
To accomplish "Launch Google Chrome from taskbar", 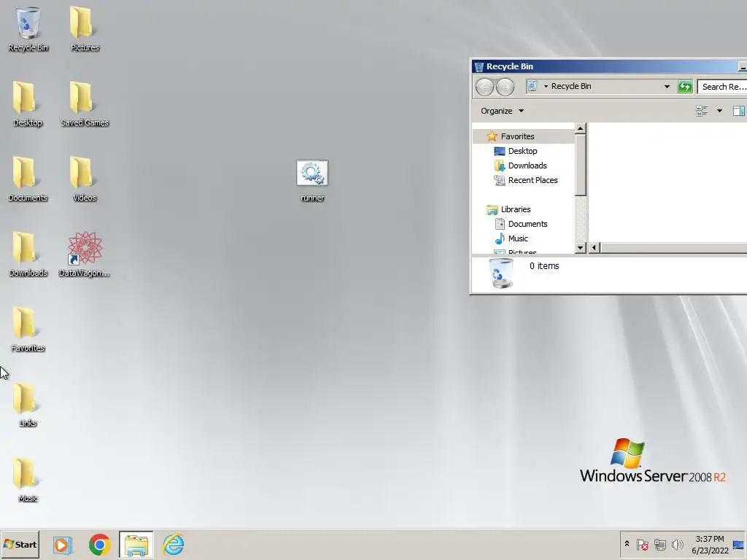I will pyautogui.click(x=99, y=545).
